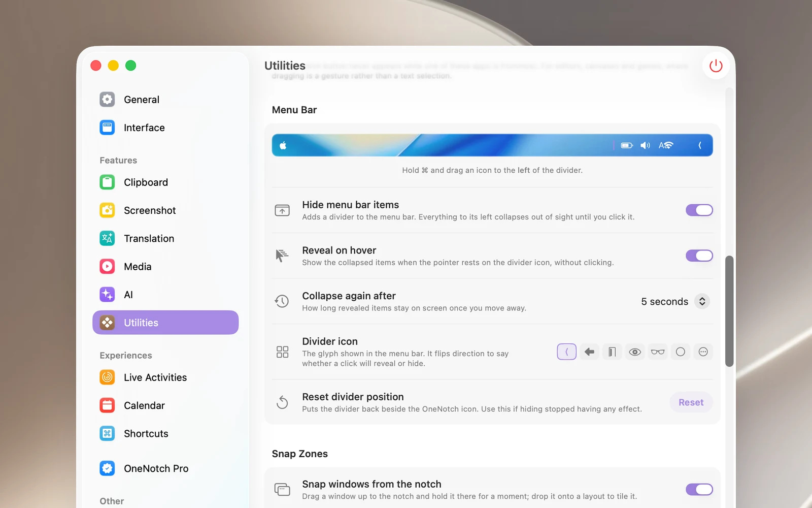Click the General gear icon in sidebar
This screenshot has width=812, height=508.
coord(107,99)
